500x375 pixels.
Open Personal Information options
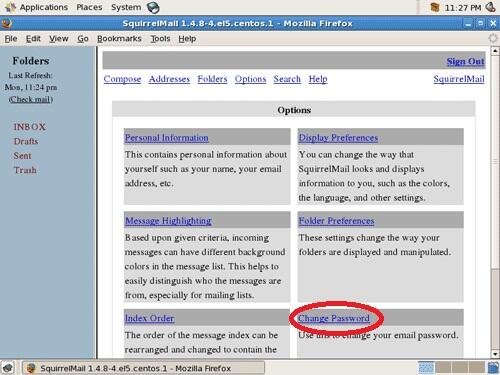click(167, 138)
